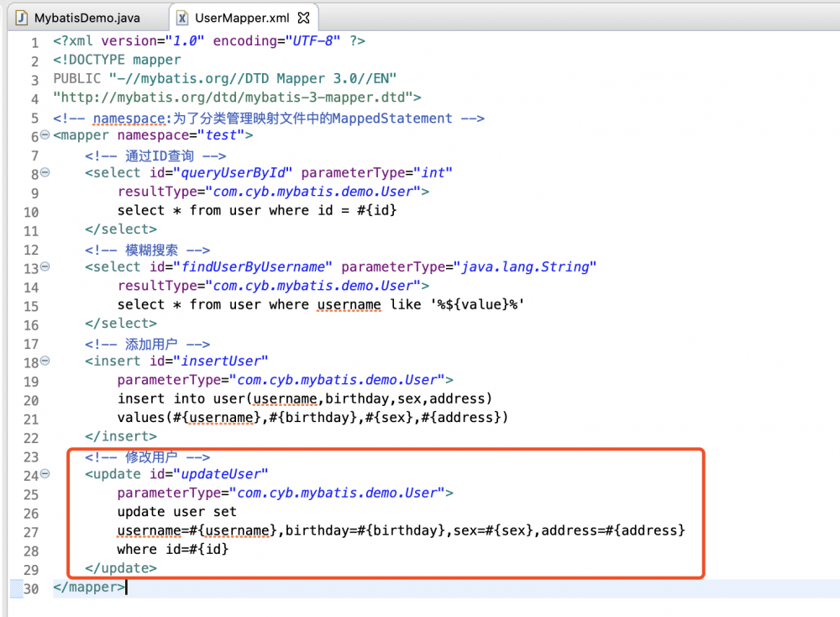The height and width of the screenshot is (617, 840).
Task: Click the "java.lang.String" parameter type
Action: (x=525, y=267)
